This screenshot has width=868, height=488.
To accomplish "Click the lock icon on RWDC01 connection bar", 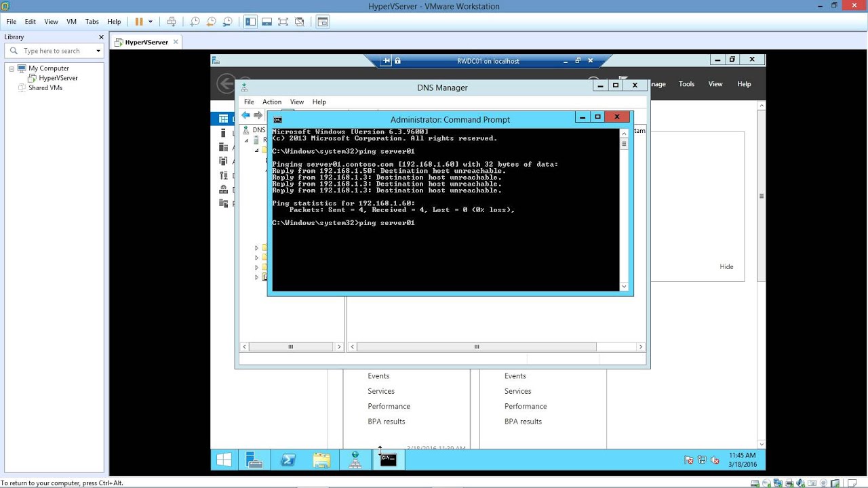I will 398,61.
